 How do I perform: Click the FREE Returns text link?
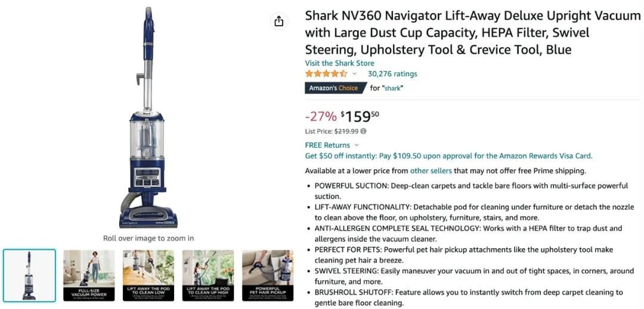click(x=327, y=145)
